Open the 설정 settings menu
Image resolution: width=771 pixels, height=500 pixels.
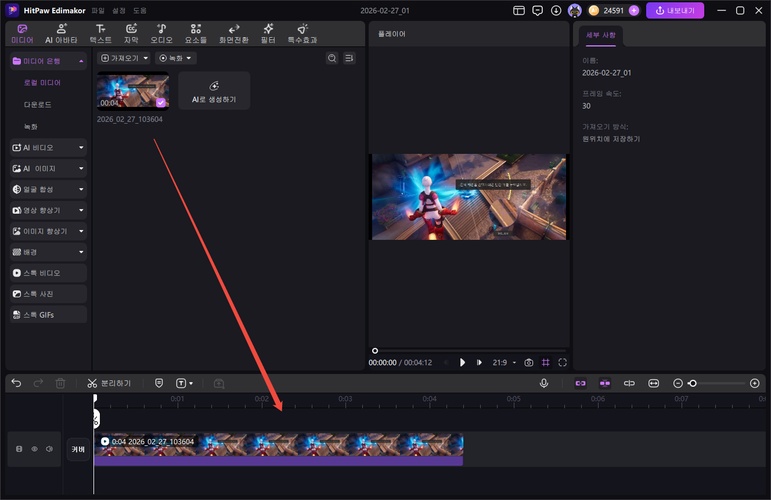[x=119, y=10]
